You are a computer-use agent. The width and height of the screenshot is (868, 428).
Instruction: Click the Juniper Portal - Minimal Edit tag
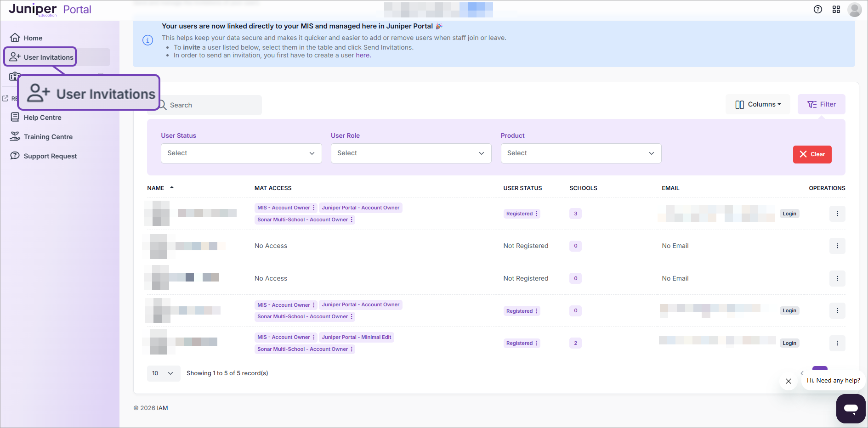pos(357,337)
